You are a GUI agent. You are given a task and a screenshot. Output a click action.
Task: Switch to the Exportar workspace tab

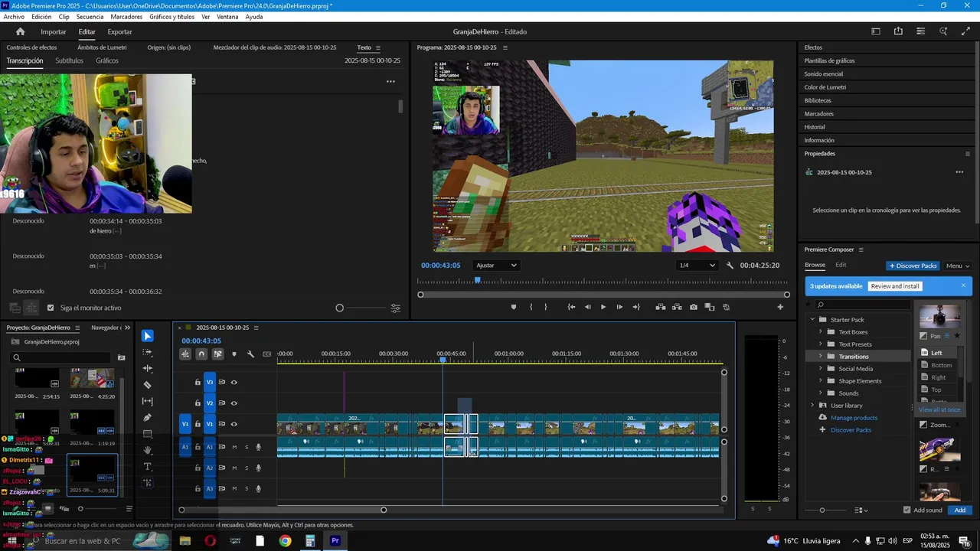[x=119, y=31]
